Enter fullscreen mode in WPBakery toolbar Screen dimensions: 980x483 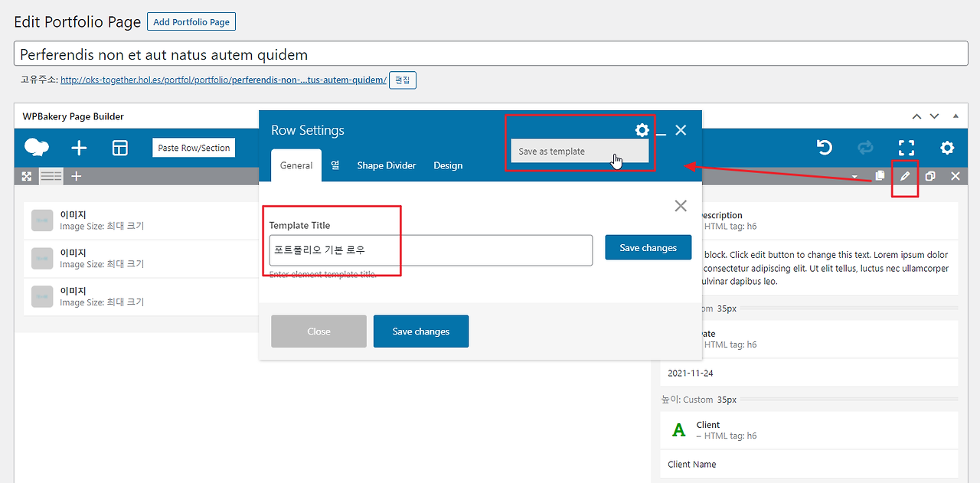[906, 148]
